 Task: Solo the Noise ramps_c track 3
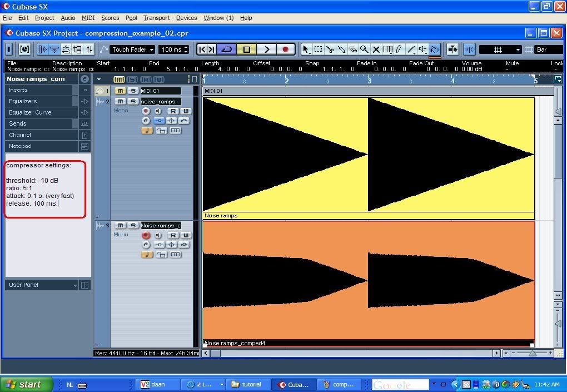click(x=133, y=225)
